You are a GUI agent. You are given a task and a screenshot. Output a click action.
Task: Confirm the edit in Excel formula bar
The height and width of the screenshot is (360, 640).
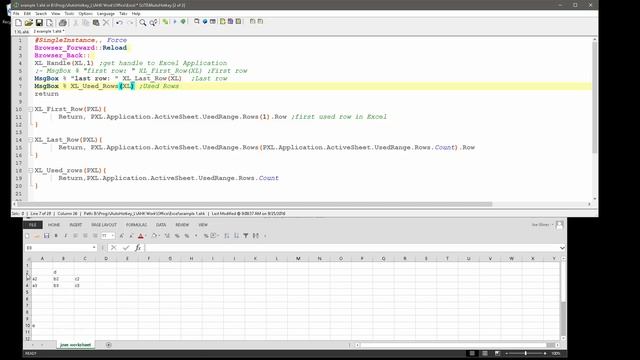point(126,248)
